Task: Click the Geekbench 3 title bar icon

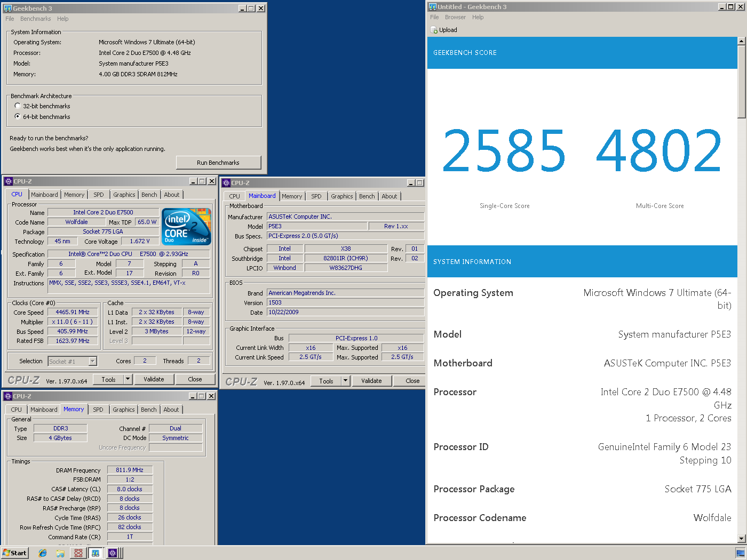Action: pyautogui.click(x=8, y=8)
